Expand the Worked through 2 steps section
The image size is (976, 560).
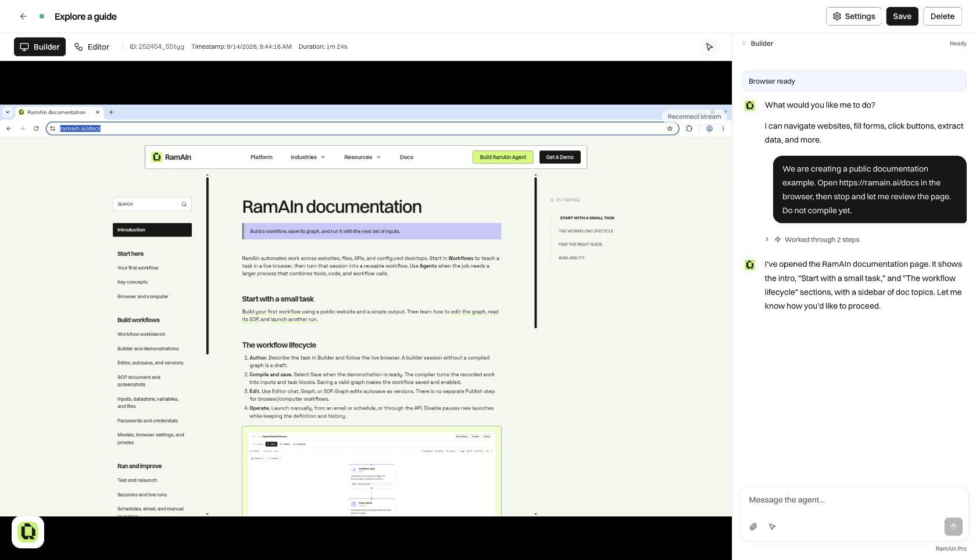pyautogui.click(x=812, y=239)
